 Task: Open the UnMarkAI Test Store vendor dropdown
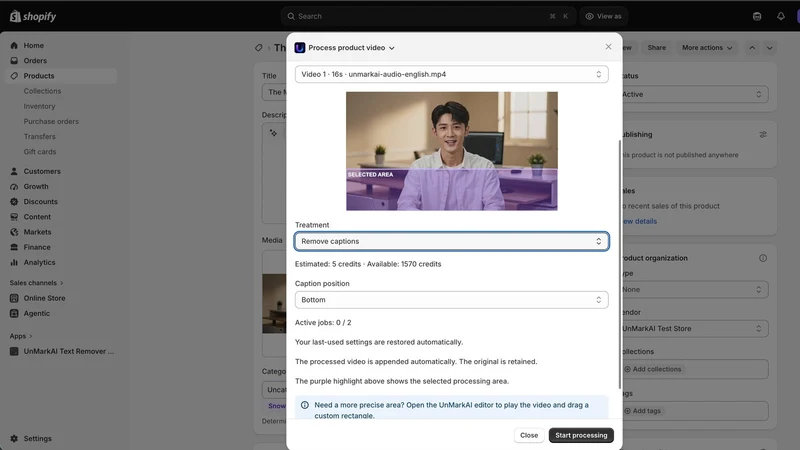tap(694, 329)
